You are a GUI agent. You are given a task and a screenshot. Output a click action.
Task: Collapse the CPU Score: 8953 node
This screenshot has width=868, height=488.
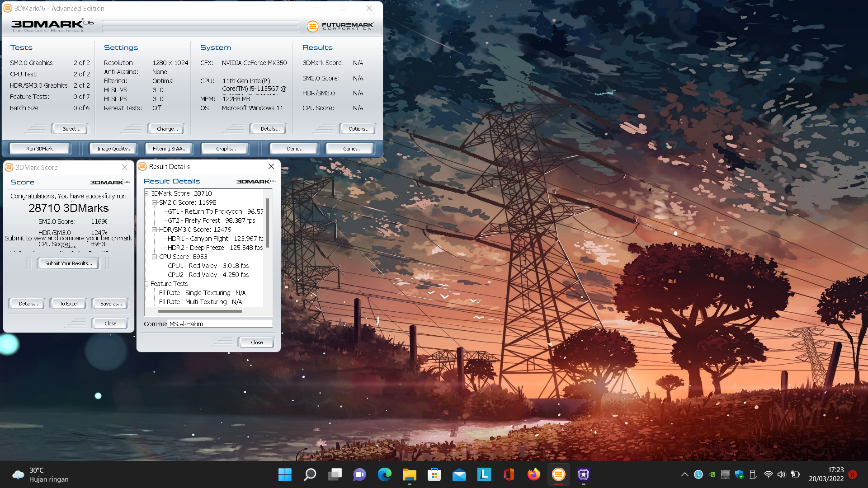pos(155,257)
